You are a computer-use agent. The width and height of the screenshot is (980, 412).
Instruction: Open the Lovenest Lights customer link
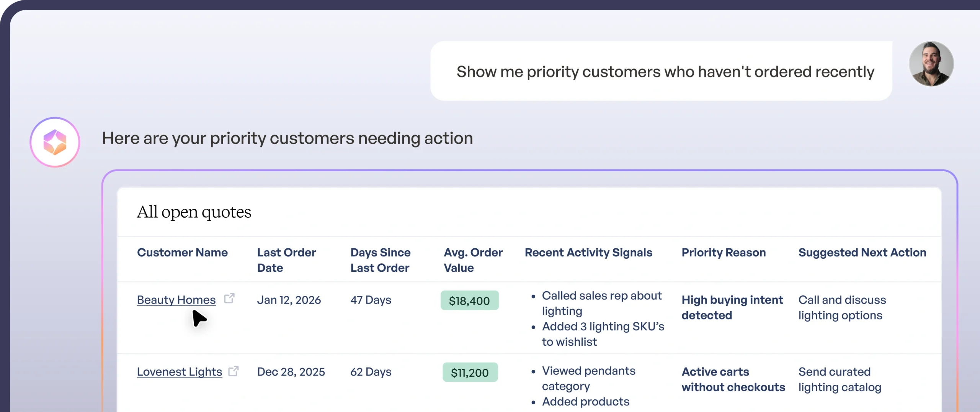[x=179, y=372]
